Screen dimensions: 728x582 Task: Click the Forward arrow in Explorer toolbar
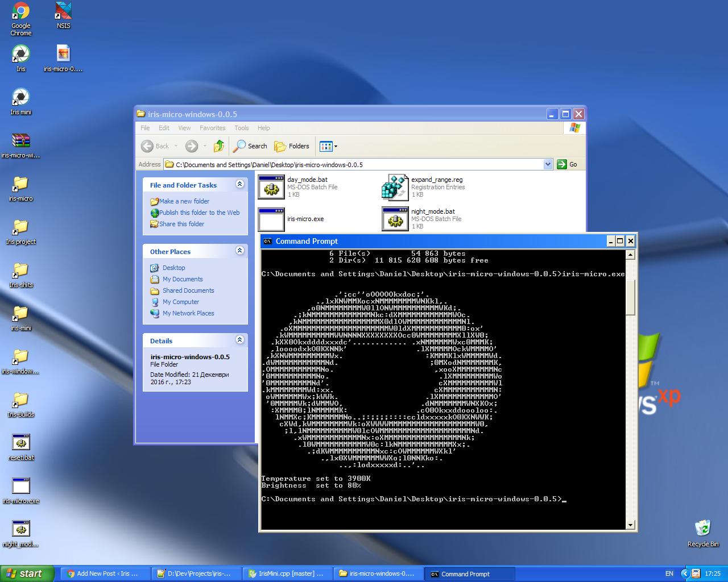[x=192, y=146]
